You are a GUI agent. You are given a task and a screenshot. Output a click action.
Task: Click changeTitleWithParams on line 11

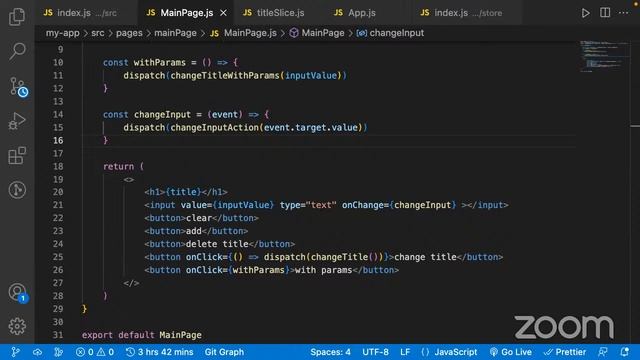pos(225,76)
